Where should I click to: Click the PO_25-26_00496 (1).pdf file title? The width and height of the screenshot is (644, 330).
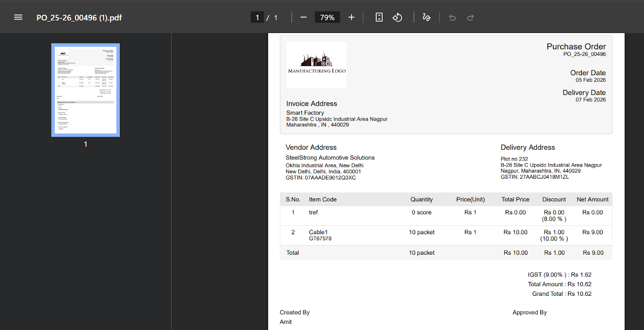[x=79, y=18]
